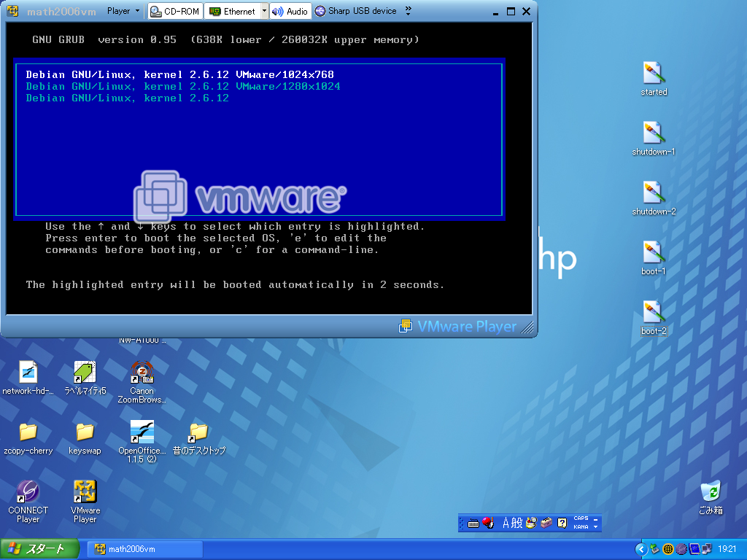
Task: Select the plain kernel 2.6.12 boot entry
Action: (128, 98)
